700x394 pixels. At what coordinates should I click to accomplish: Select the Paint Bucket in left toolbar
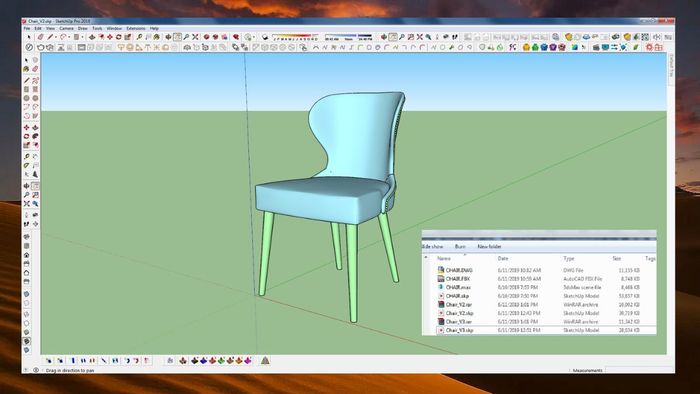point(26,69)
